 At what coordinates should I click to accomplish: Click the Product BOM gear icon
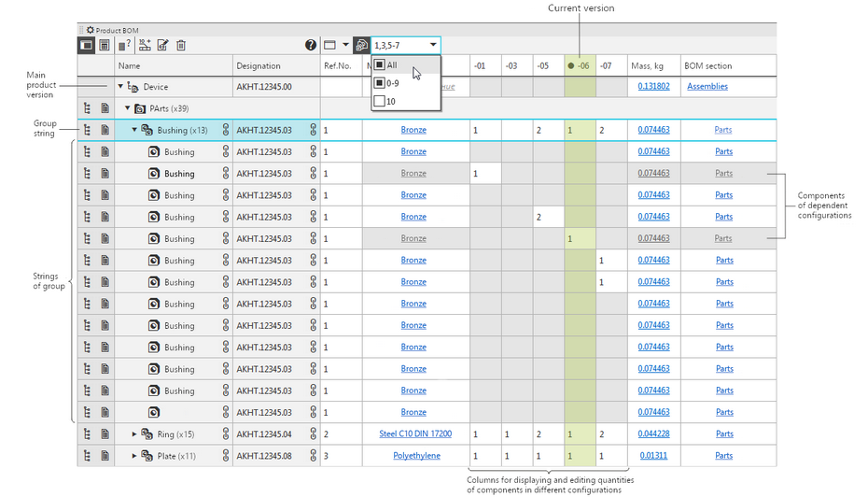[91, 30]
